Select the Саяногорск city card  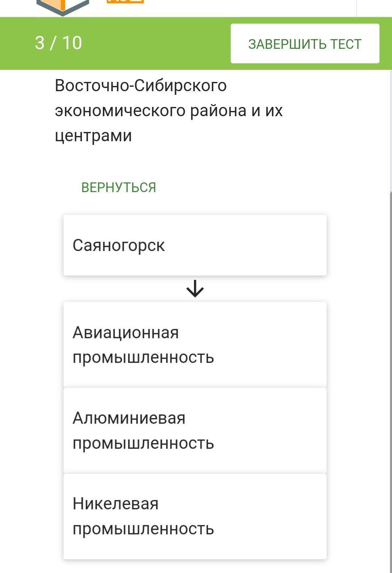[x=195, y=245]
